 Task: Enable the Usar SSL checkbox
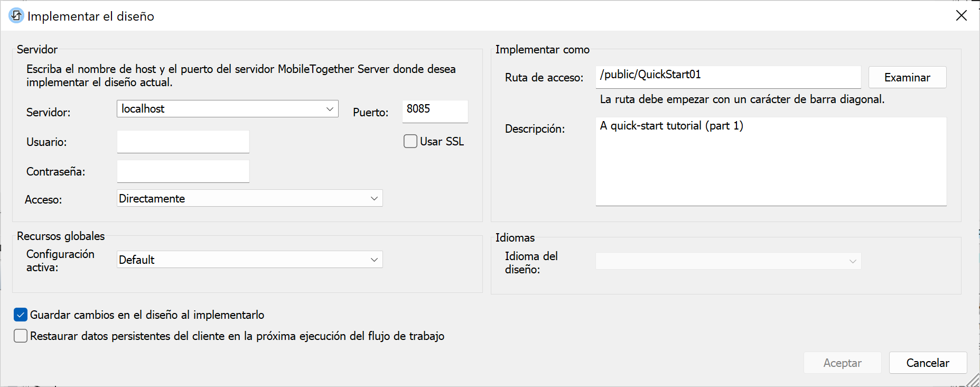pyautogui.click(x=410, y=141)
